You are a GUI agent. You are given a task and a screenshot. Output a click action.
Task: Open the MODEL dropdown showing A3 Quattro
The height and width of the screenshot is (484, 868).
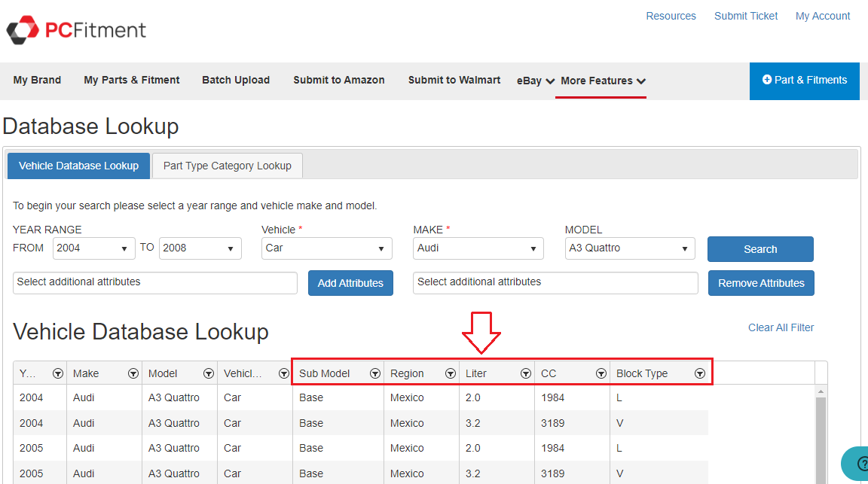tap(629, 248)
